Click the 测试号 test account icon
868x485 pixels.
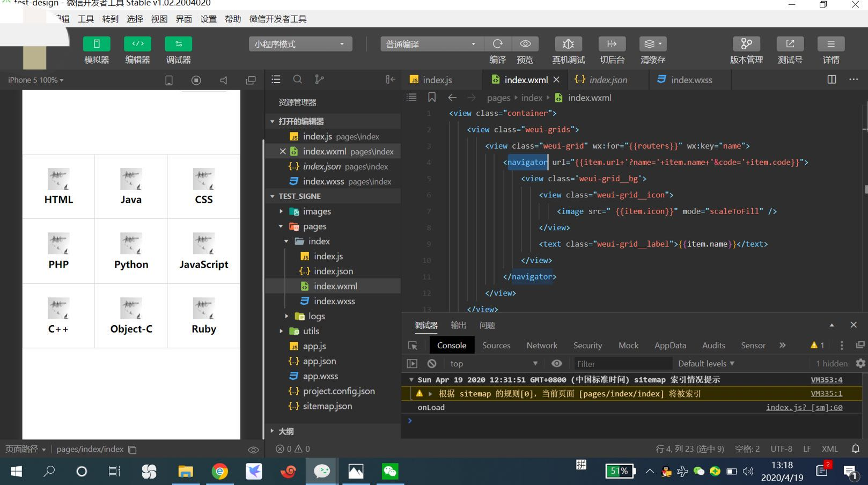790,44
